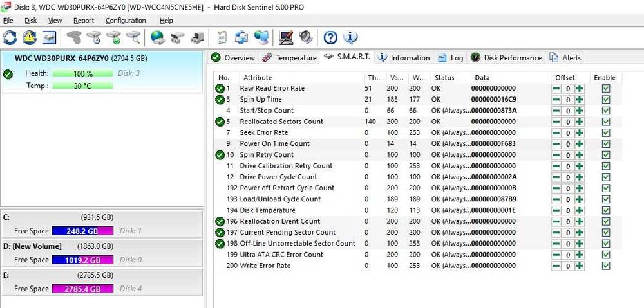Toggle Enable checkbox for Write Error Rate
The width and height of the screenshot is (644, 308).
(x=606, y=266)
